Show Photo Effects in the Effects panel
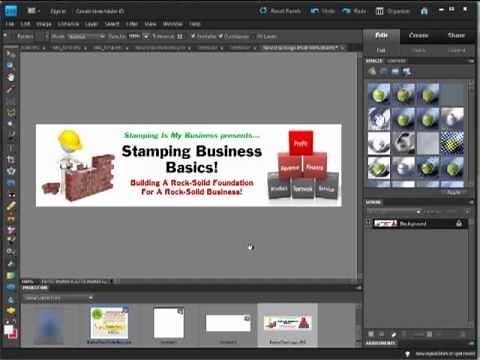480x360 pixels. click(x=395, y=71)
